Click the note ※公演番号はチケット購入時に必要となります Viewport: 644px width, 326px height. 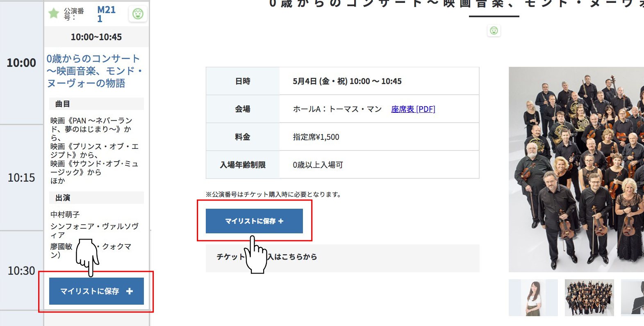pyautogui.click(x=274, y=194)
